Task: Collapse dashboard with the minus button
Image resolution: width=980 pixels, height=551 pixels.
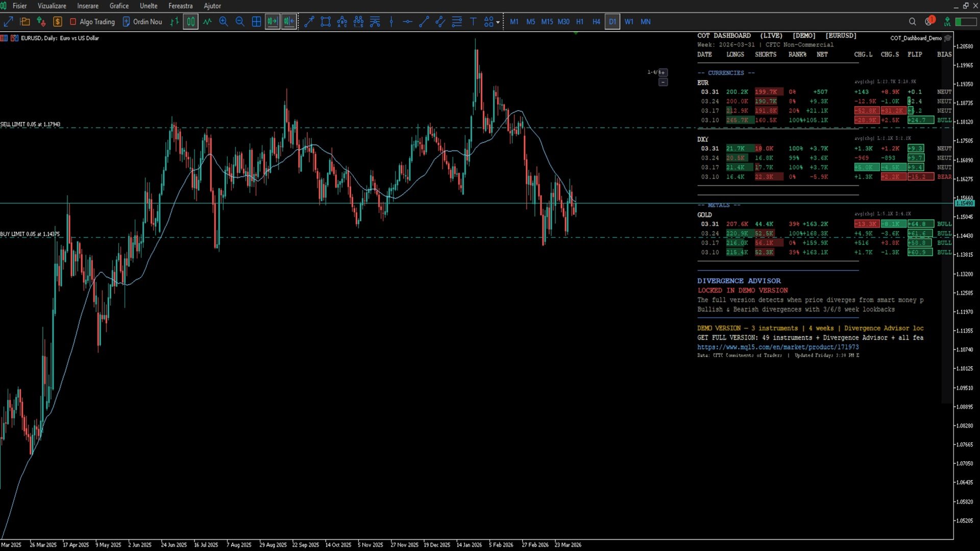Action: (x=663, y=82)
